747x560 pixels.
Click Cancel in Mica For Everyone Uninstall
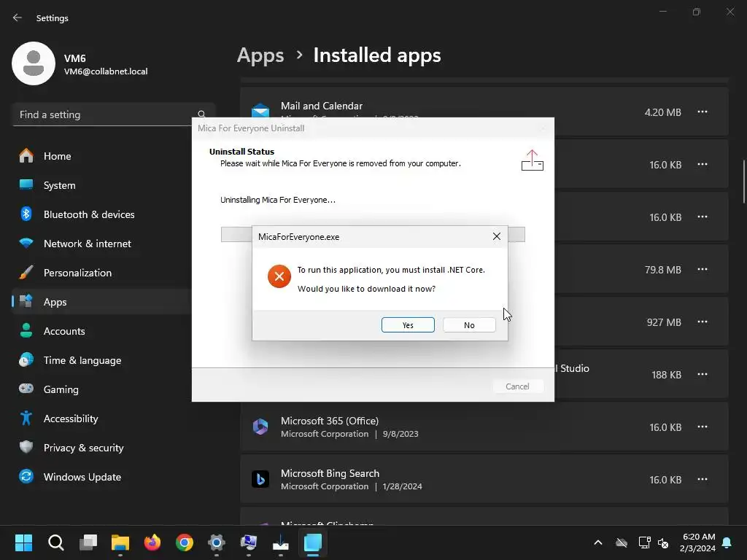point(517,386)
